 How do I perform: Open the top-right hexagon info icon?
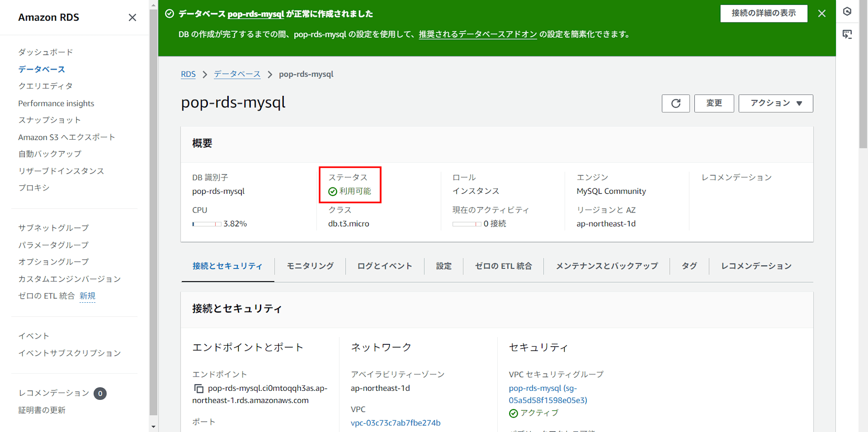pyautogui.click(x=847, y=11)
